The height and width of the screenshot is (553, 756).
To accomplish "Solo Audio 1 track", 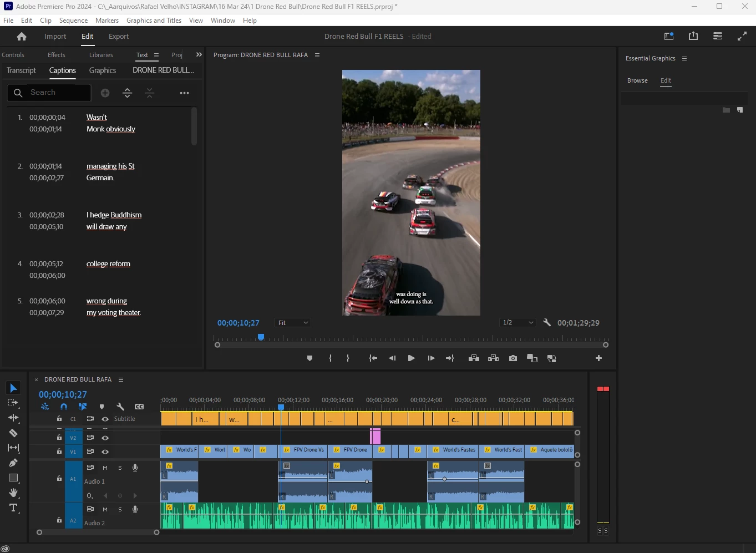I will [120, 468].
